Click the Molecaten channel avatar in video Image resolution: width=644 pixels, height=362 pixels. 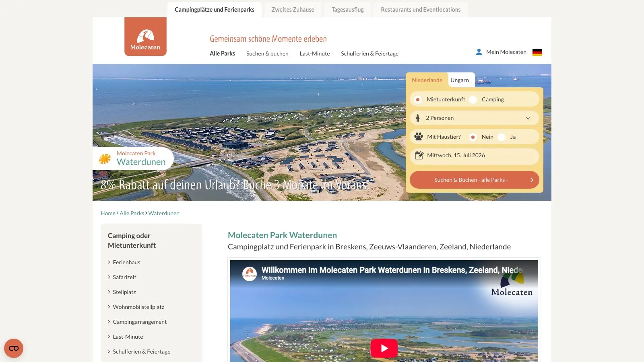(250, 274)
